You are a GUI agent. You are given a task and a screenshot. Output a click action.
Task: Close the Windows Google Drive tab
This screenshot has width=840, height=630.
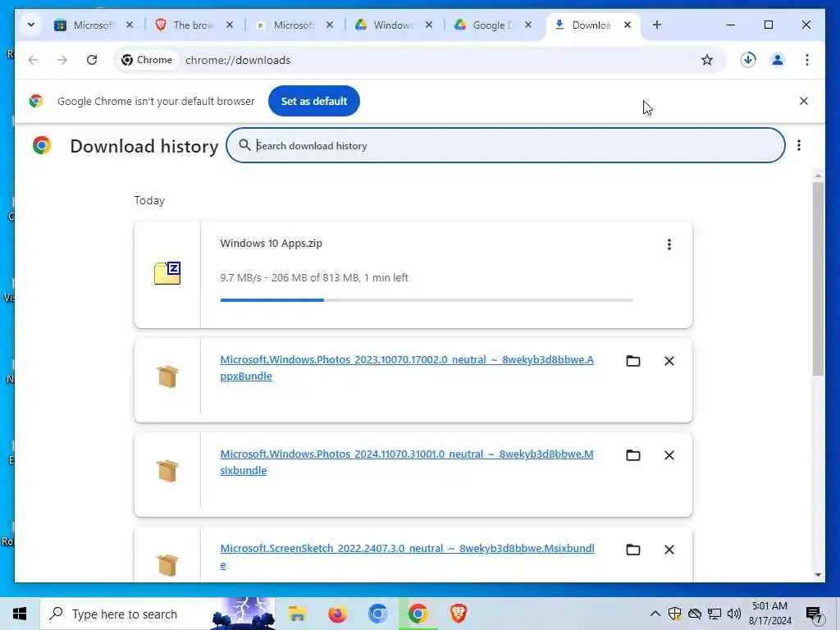428,25
